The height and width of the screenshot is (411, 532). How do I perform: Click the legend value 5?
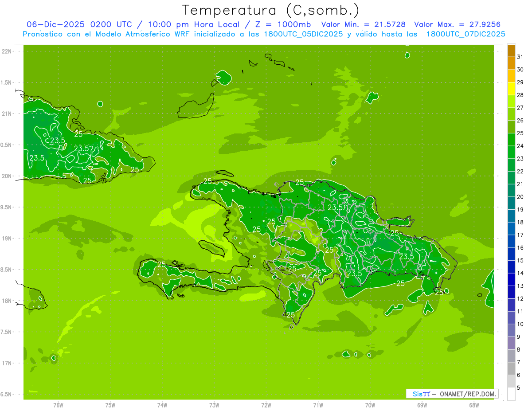(519, 388)
